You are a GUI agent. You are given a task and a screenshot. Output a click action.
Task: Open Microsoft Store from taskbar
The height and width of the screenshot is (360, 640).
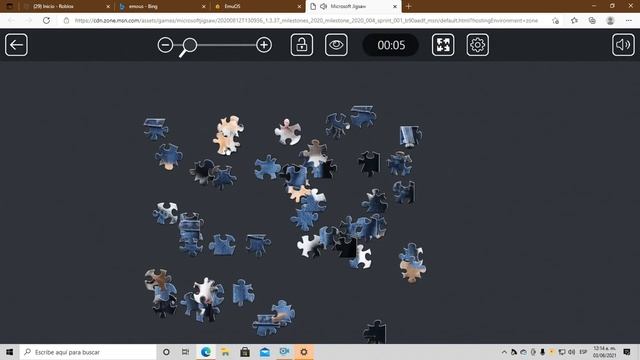tap(245, 352)
